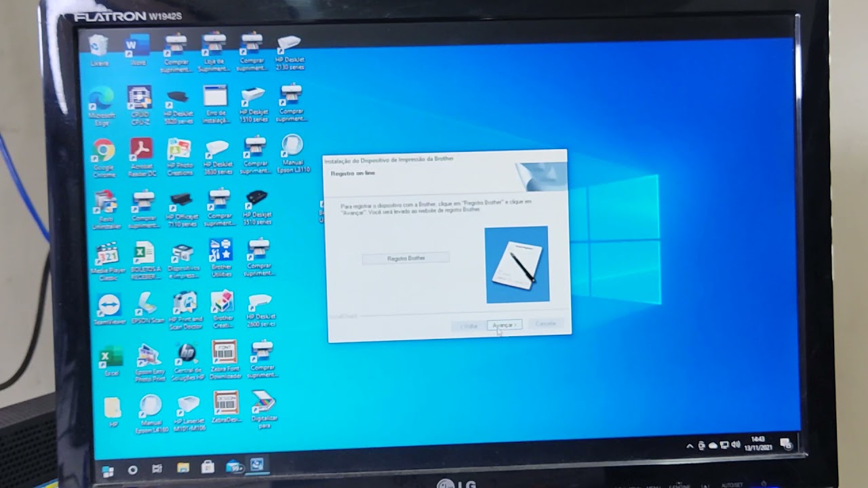The height and width of the screenshot is (488, 868).
Task: Click the taskbar volume icon
Action: coord(735,445)
